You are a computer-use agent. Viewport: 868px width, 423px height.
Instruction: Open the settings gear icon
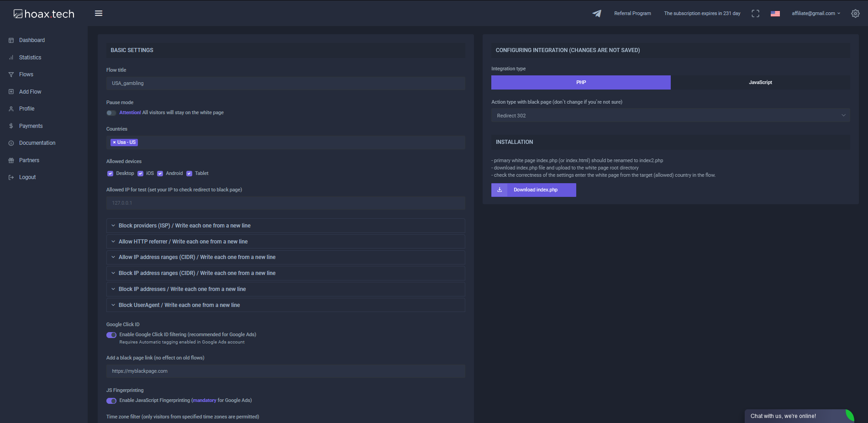click(x=855, y=14)
